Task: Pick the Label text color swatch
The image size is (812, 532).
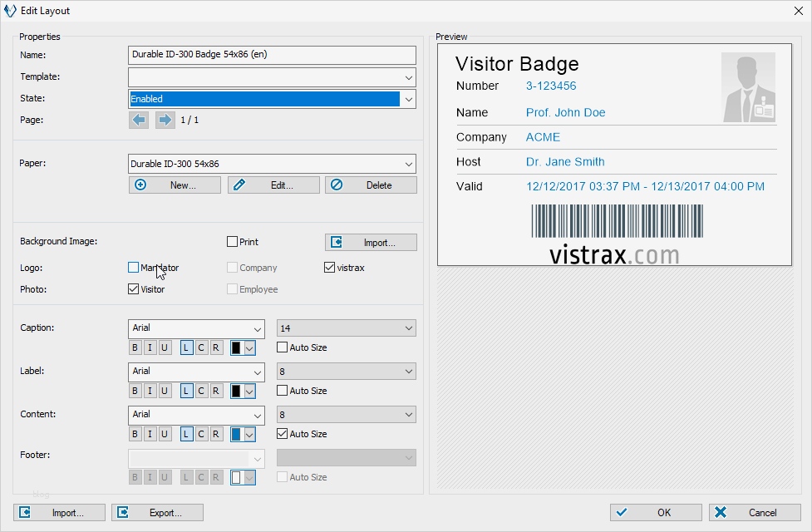Action: pos(243,391)
